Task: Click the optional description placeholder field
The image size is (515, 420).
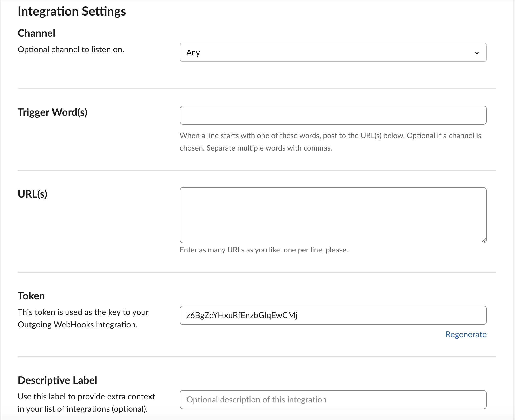Action: coord(333,400)
